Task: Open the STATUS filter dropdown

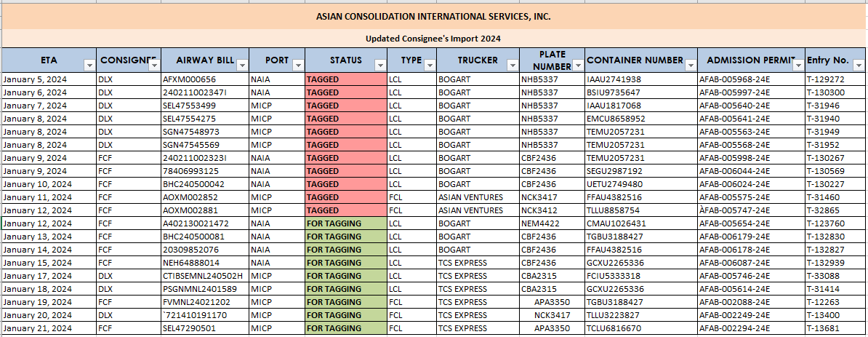Action: pyautogui.click(x=379, y=66)
